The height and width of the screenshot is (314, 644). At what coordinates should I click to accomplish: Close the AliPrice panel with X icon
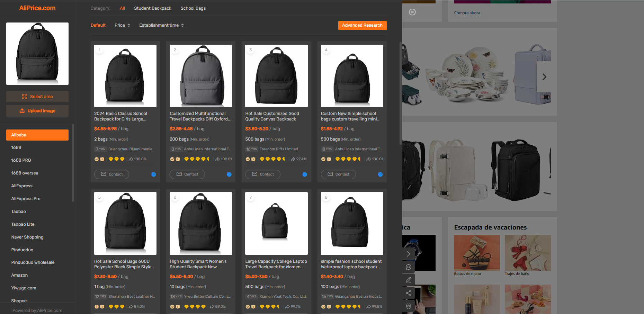point(412,12)
